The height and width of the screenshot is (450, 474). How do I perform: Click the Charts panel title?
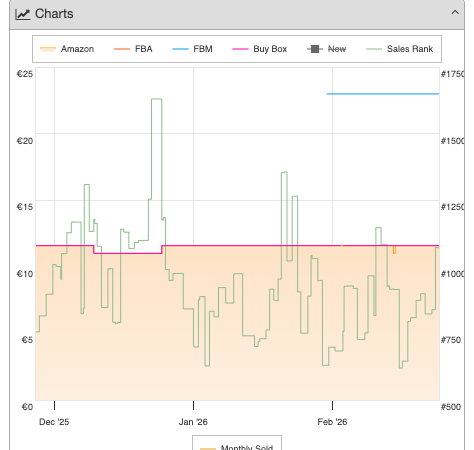coord(54,14)
